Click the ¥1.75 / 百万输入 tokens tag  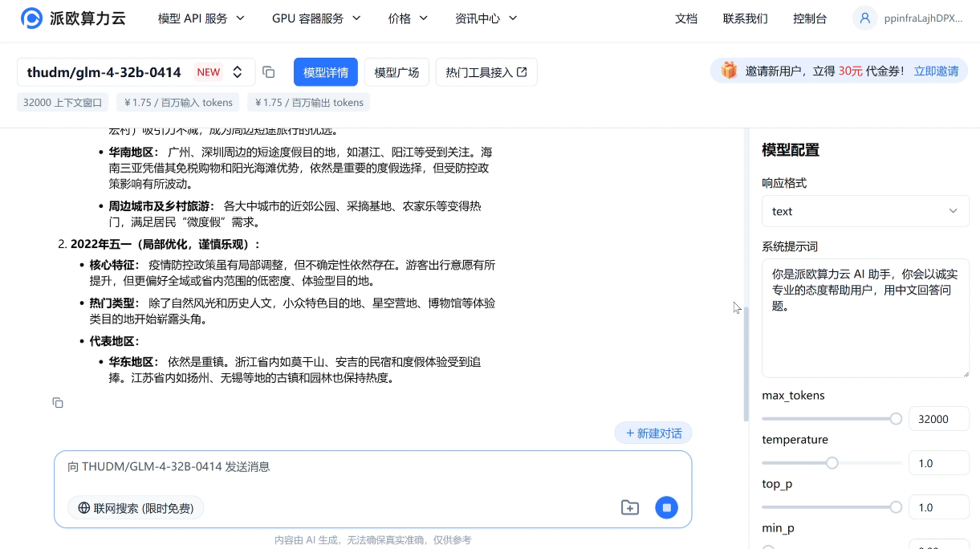pyautogui.click(x=178, y=103)
